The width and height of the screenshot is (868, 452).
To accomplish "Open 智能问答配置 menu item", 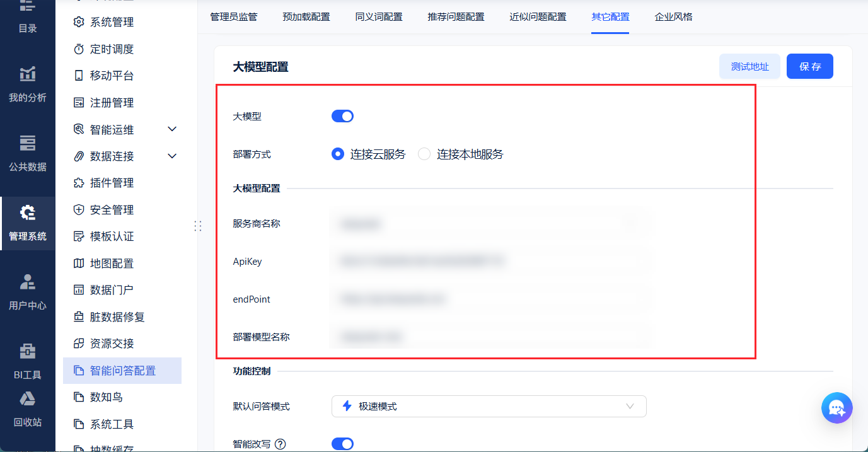I will coord(122,371).
